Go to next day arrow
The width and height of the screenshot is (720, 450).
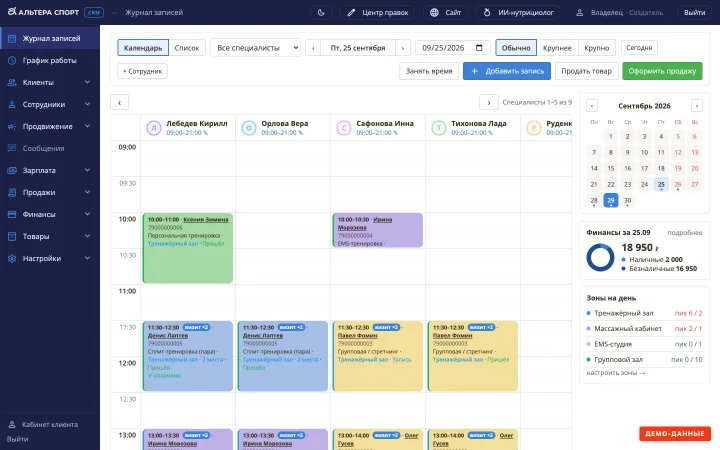click(x=403, y=48)
